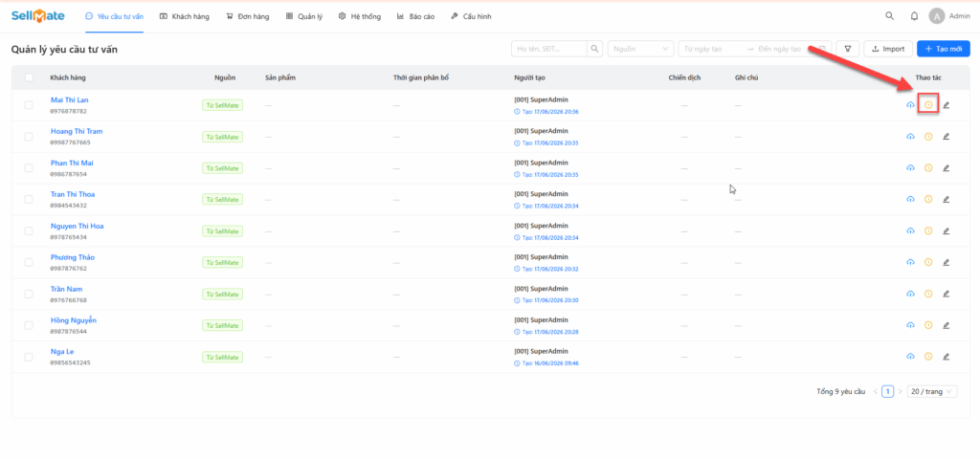Open customer link Nguyen Thi Hoa
980x459 pixels.
point(77,226)
